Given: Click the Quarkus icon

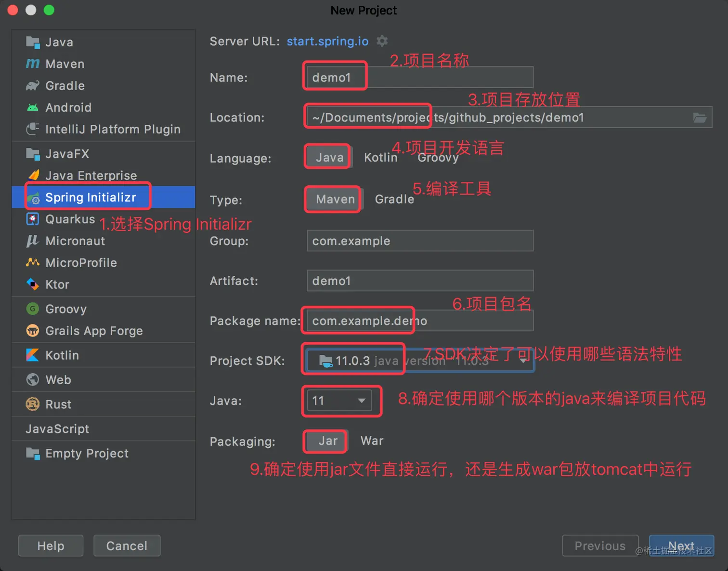Looking at the screenshot, I should [x=32, y=219].
